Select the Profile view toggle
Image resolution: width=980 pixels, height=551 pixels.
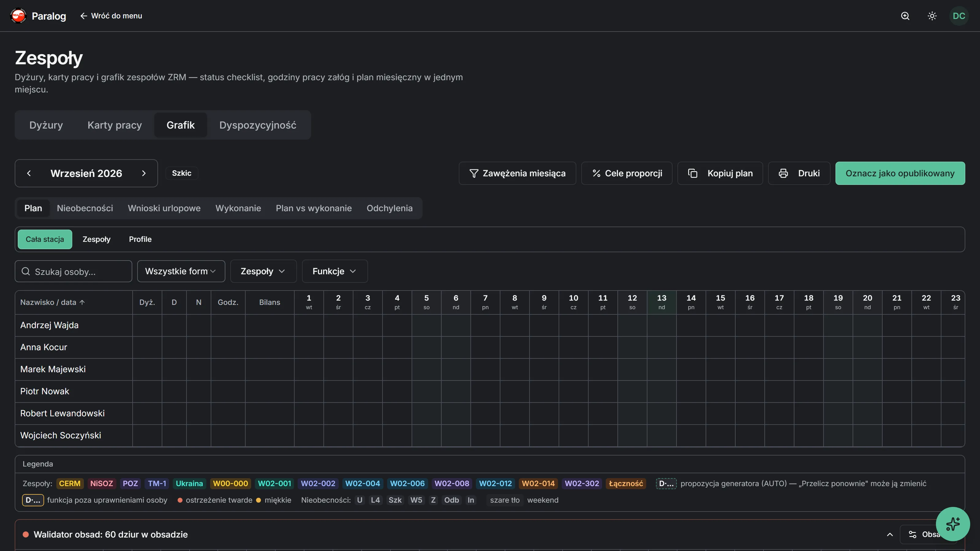click(140, 240)
